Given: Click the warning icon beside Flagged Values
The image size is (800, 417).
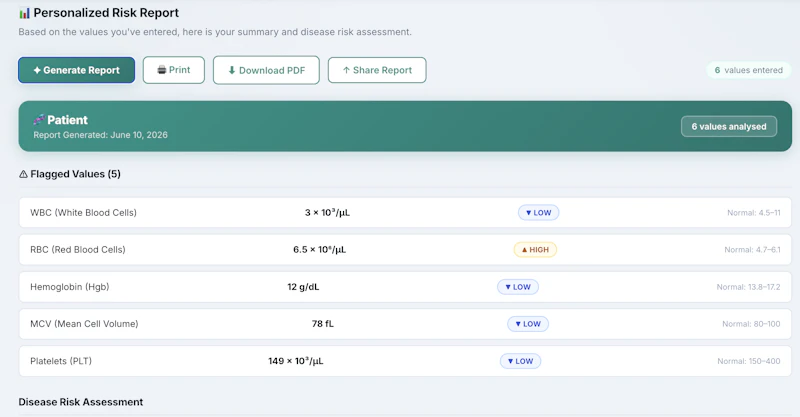Looking at the screenshot, I should pos(23,174).
